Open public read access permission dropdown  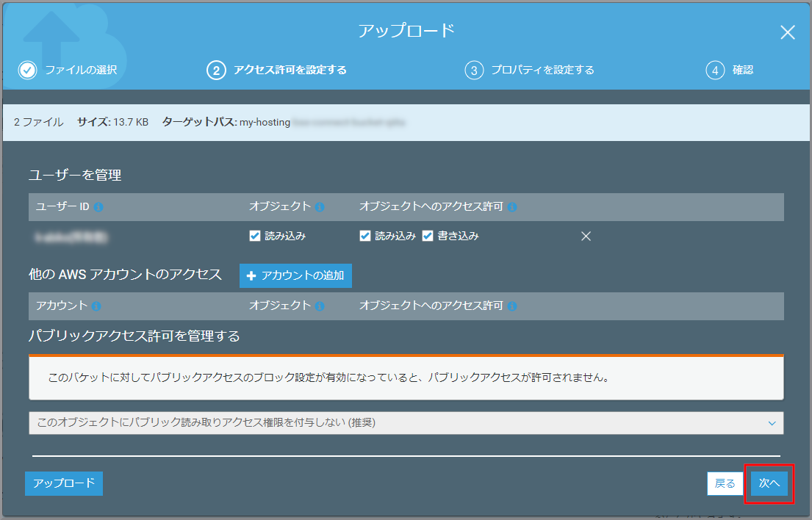pyautogui.click(x=406, y=423)
